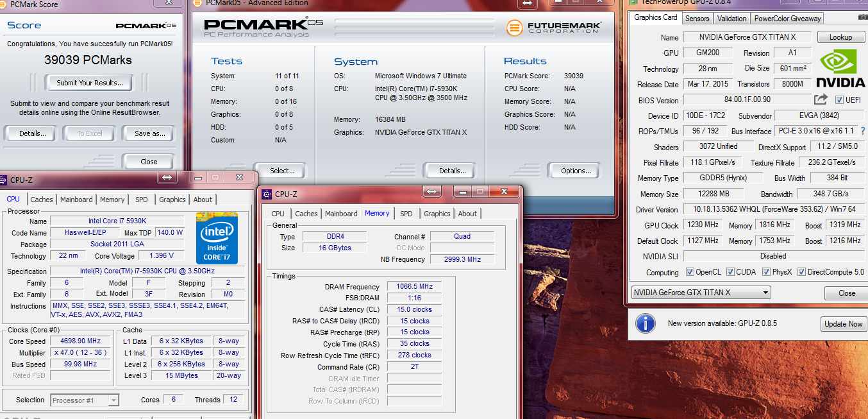
Task: Open Mainboard tab in CPU-Z processor window
Action: pyautogui.click(x=77, y=200)
